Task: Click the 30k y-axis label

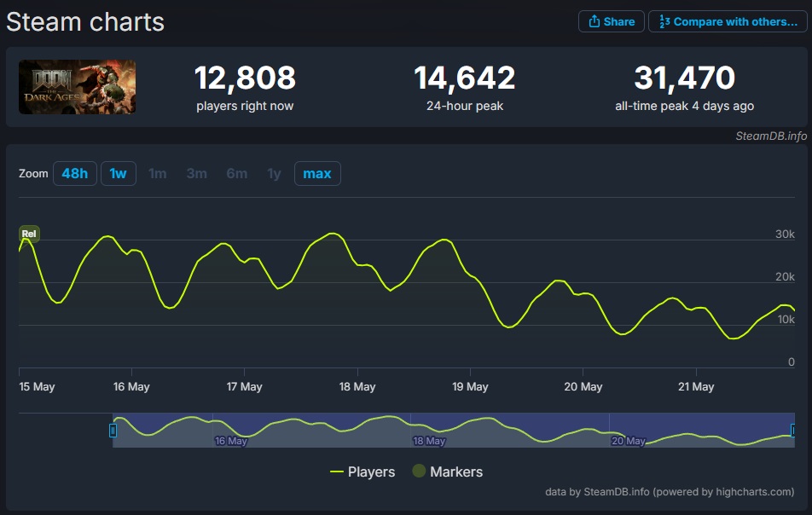Action: (785, 234)
